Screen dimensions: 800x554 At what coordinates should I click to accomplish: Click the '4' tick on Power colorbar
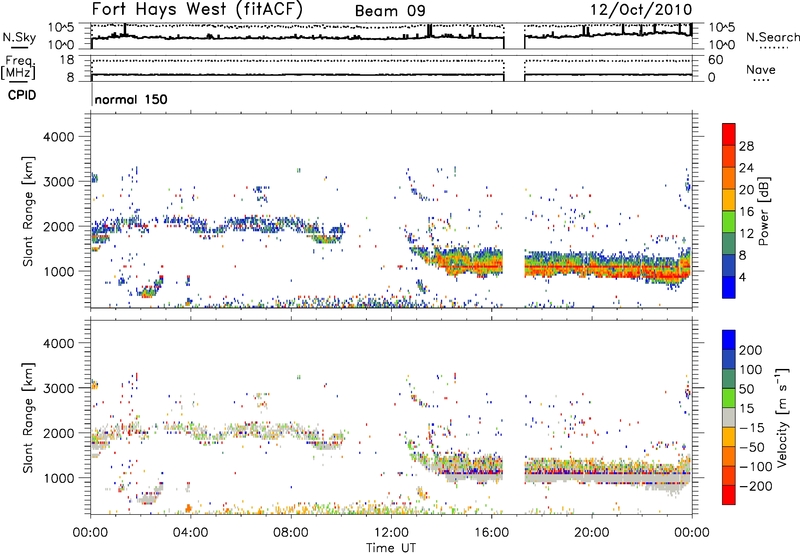[742, 278]
